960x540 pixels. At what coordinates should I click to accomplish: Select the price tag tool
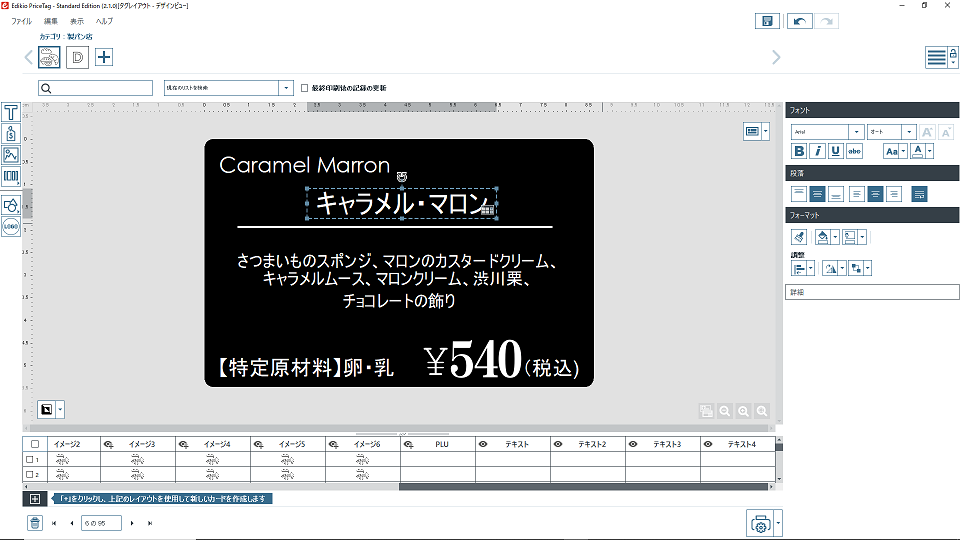tap(11, 133)
